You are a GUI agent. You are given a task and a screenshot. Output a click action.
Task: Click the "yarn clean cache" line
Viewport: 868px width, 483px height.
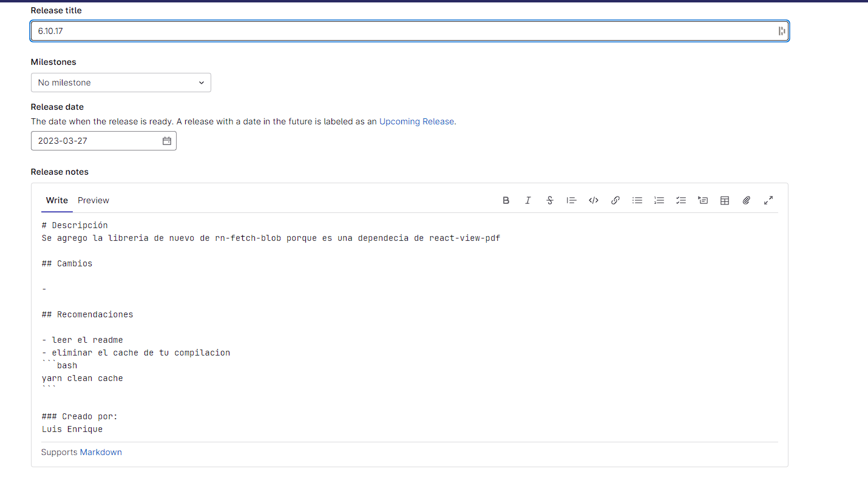point(83,378)
